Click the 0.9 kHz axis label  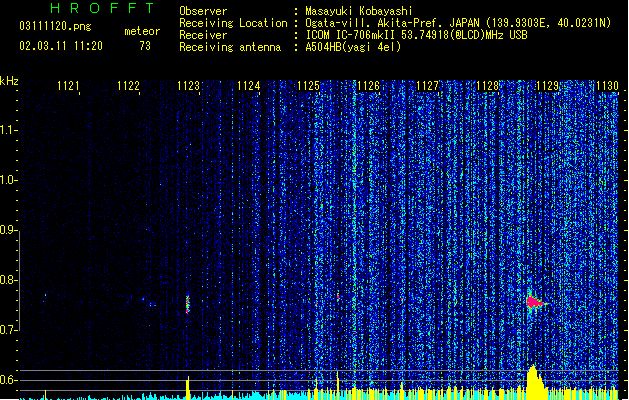(x=8, y=230)
